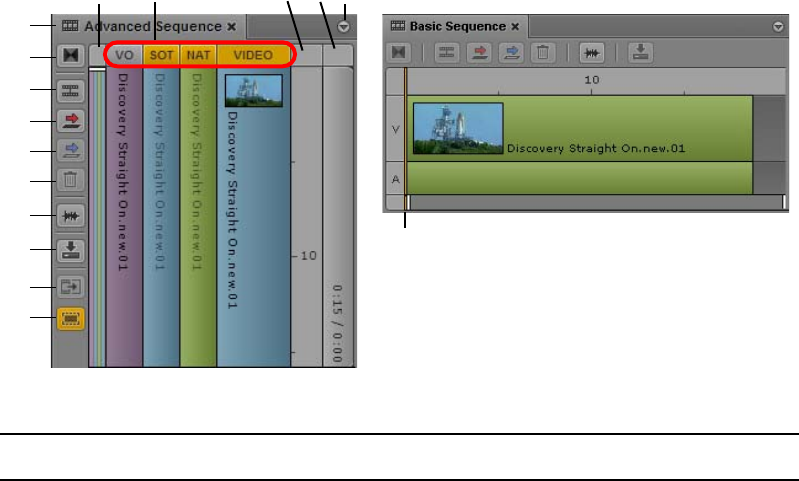Toggle the highlighted yellow filmstrip button in Advanced Sequence
The image size is (799, 481).
[x=70, y=319]
